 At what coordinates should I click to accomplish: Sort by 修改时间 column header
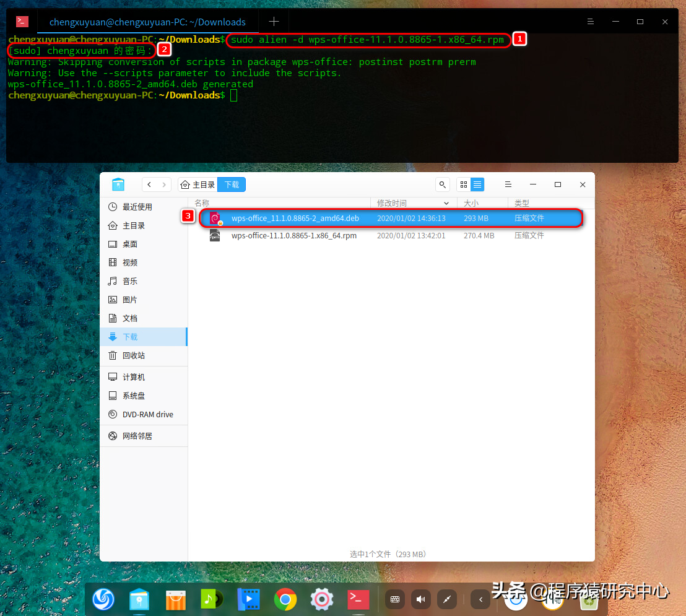tap(414, 203)
